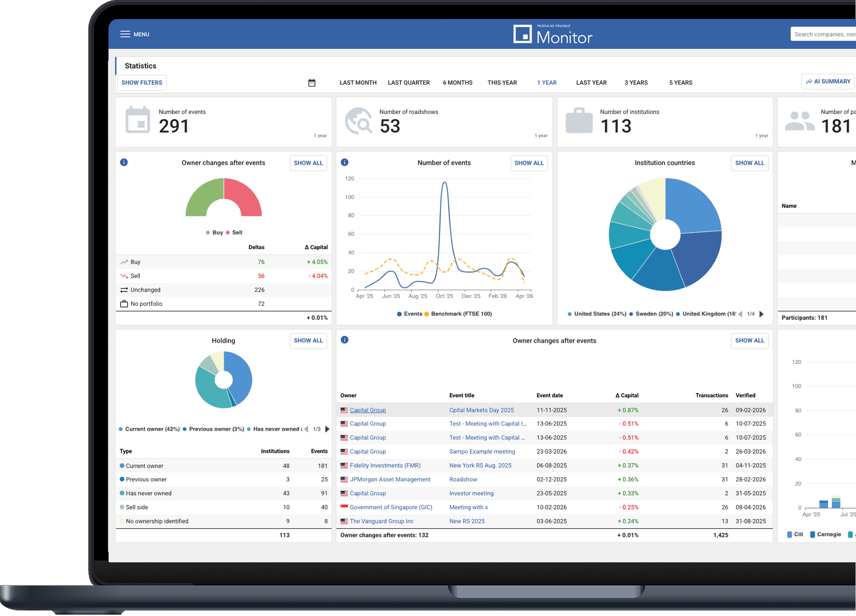Open info icon on Number of events chart
The width and height of the screenshot is (856, 616).
pyautogui.click(x=345, y=162)
